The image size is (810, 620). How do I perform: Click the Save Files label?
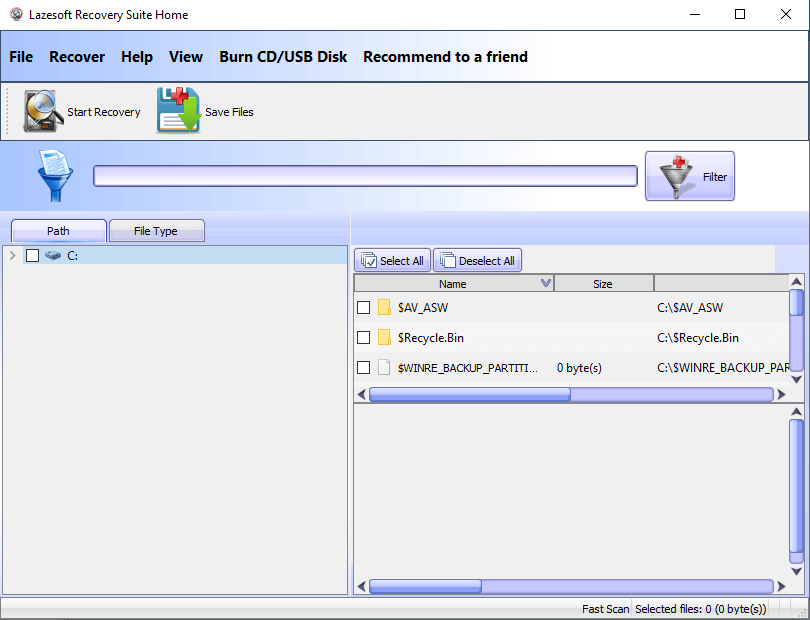(x=229, y=112)
